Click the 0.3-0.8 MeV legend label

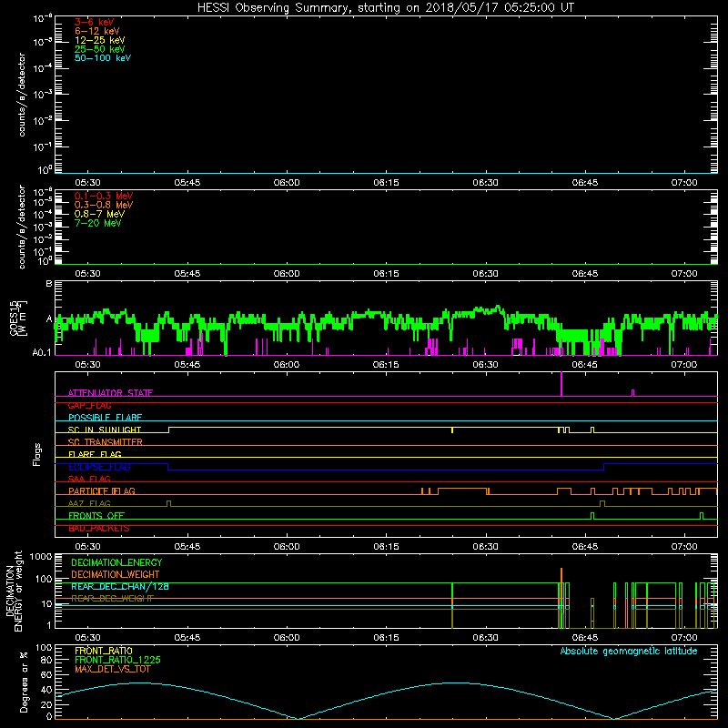104,205
